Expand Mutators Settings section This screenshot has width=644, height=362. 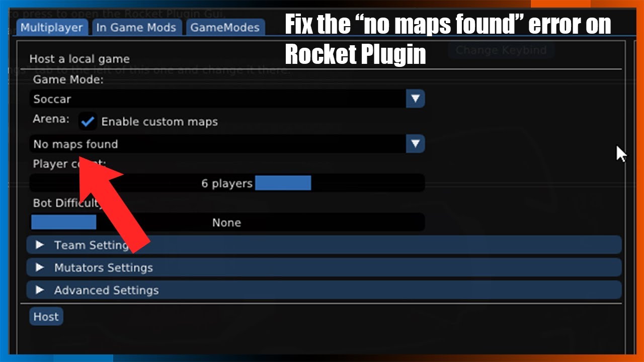point(324,267)
